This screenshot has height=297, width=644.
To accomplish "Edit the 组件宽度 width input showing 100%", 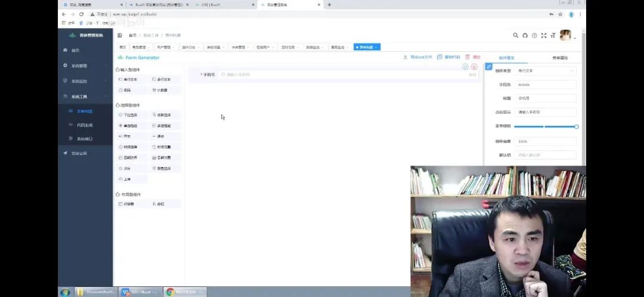I will pyautogui.click(x=545, y=141).
